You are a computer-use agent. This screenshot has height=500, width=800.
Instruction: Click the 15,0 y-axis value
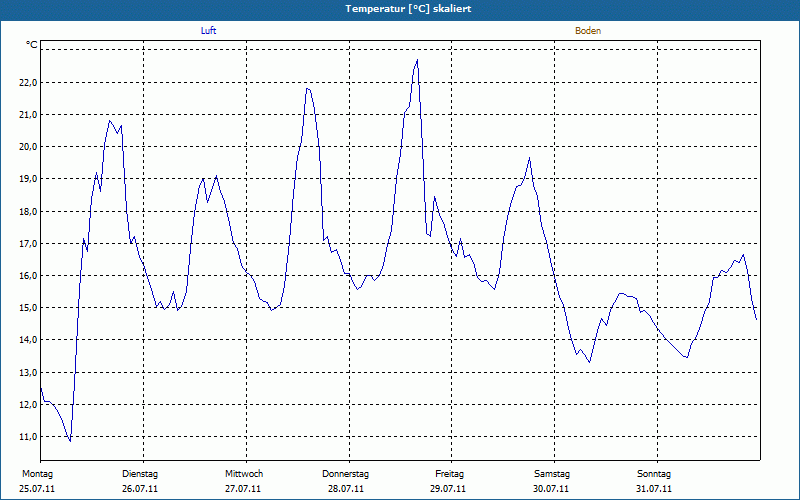[28, 308]
